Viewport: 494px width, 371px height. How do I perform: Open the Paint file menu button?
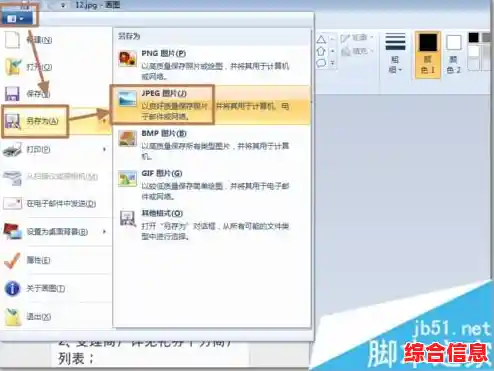(x=17, y=19)
